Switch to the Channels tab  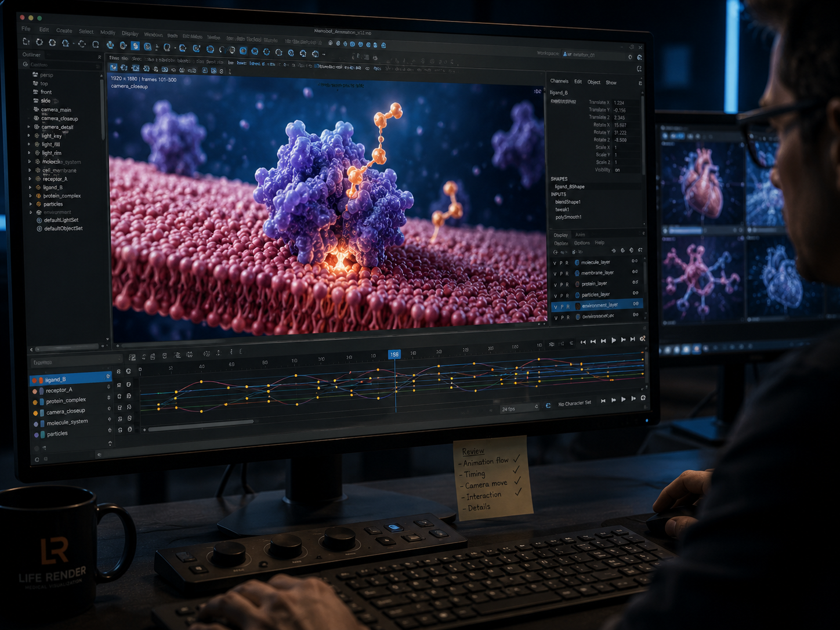point(559,81)
